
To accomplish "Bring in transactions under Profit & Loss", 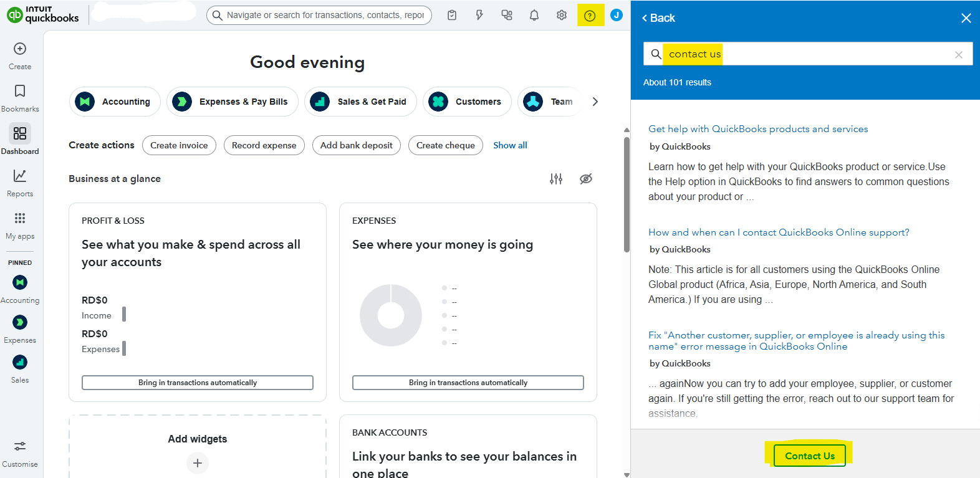I will tap(198, 383).
